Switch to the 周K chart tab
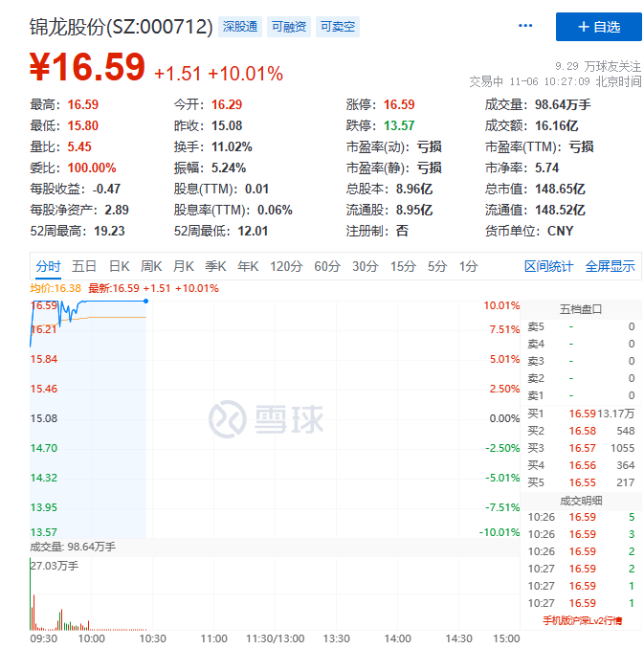This screenshot has width=644, height=649. pos(151,266)
